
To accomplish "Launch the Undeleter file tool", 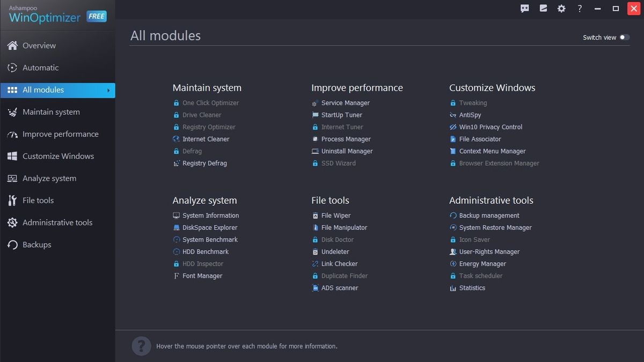I will (x=334, y=252).
